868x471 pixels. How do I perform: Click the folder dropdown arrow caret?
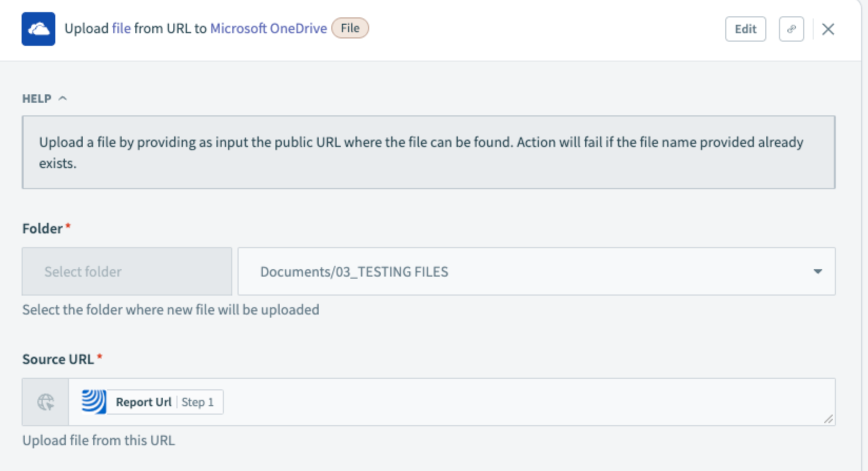click(817, 271)
